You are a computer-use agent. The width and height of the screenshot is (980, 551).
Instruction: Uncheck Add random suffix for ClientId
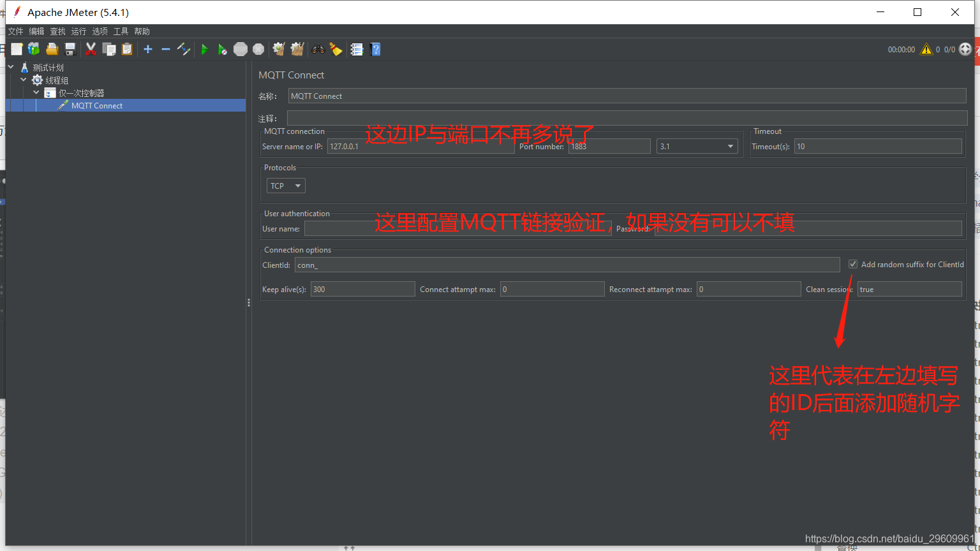(x=853, y=264)
